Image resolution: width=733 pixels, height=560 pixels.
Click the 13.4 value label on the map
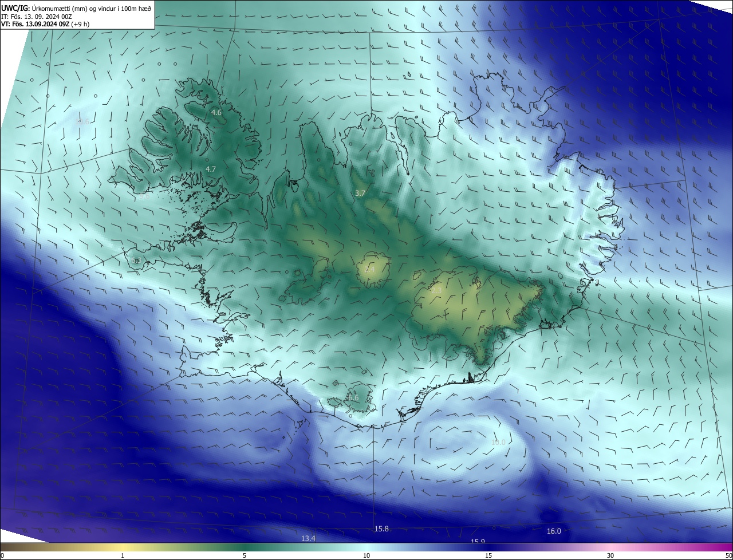tap(309, 538)
